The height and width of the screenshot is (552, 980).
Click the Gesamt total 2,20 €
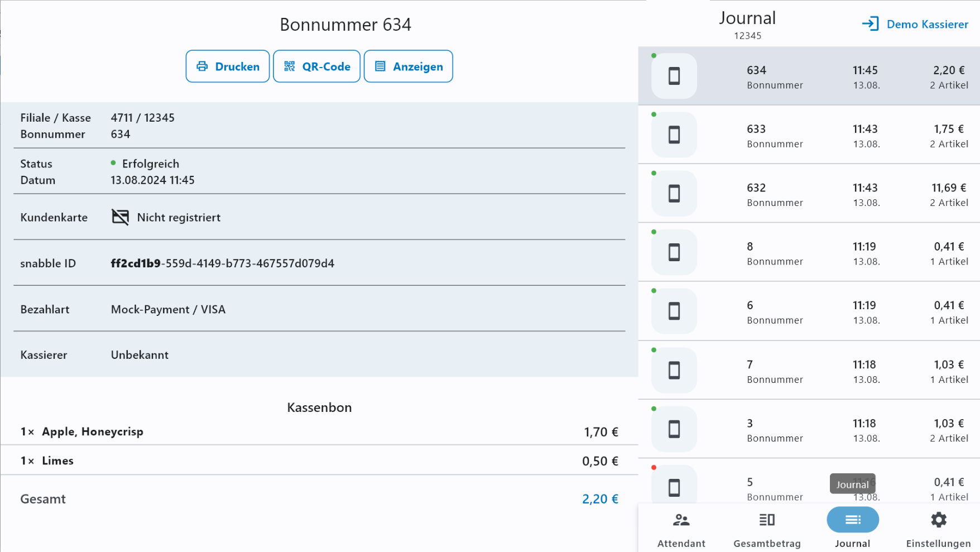(x=600, y=499)
